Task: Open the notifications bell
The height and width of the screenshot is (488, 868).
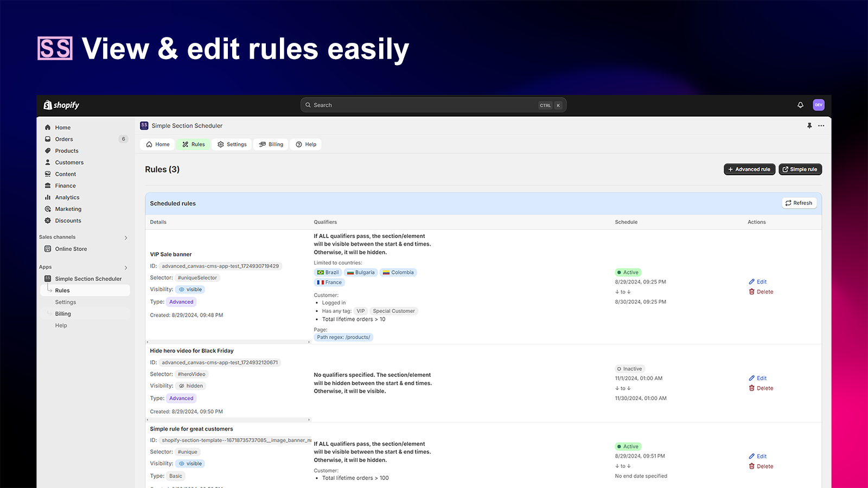Action: coord(800,105)
